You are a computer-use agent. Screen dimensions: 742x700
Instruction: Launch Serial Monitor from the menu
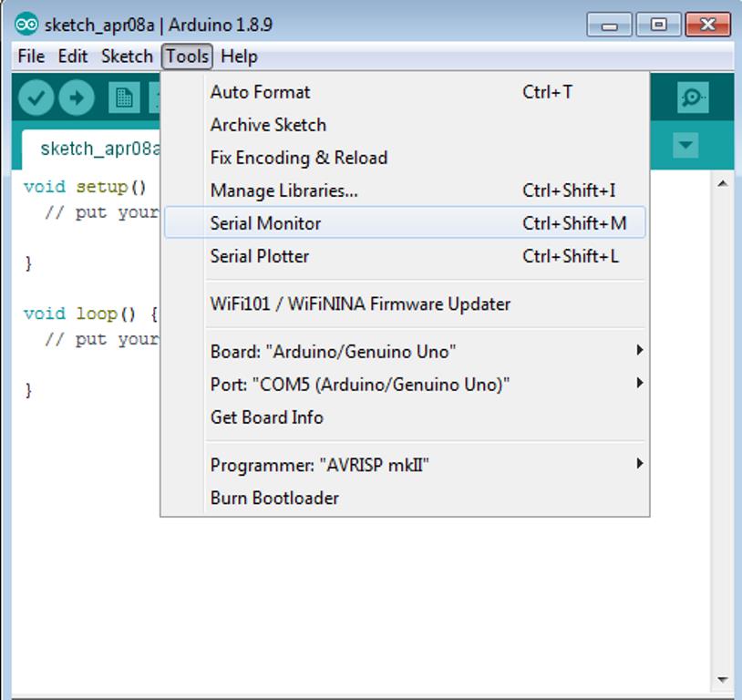405,223
